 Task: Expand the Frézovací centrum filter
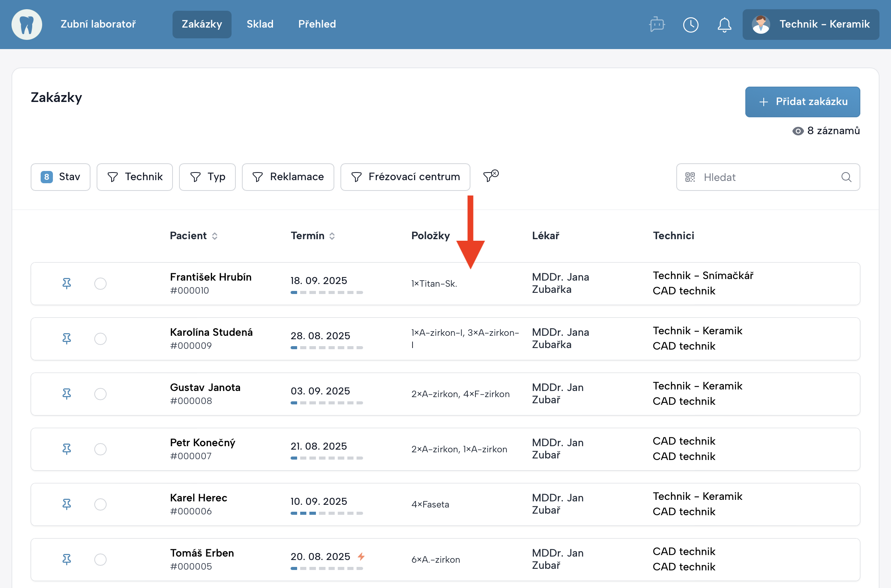(x=405, y=177)
